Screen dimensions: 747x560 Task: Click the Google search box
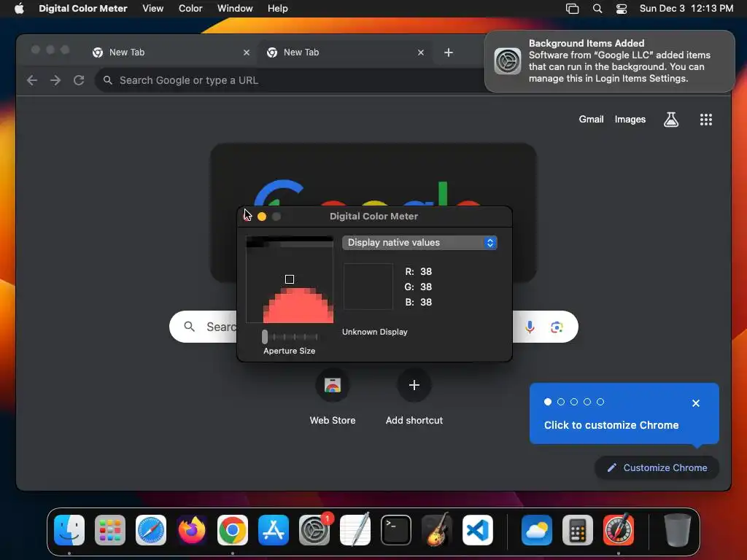tap(373, 327)
